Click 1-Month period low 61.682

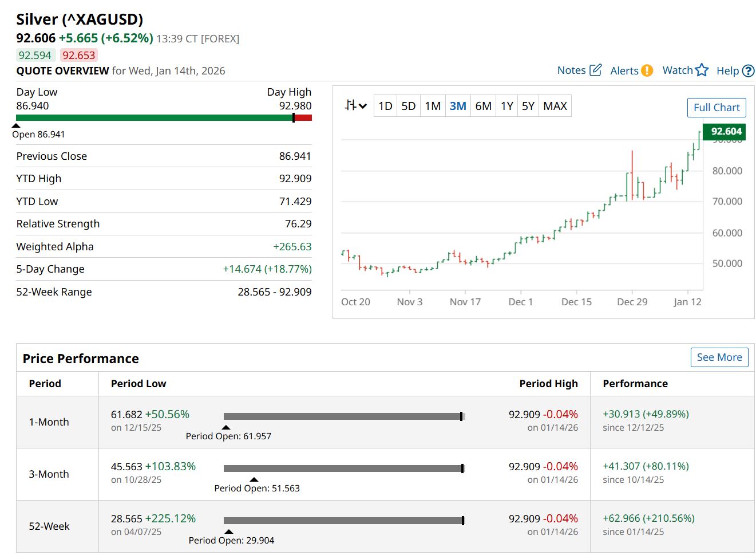126,414
